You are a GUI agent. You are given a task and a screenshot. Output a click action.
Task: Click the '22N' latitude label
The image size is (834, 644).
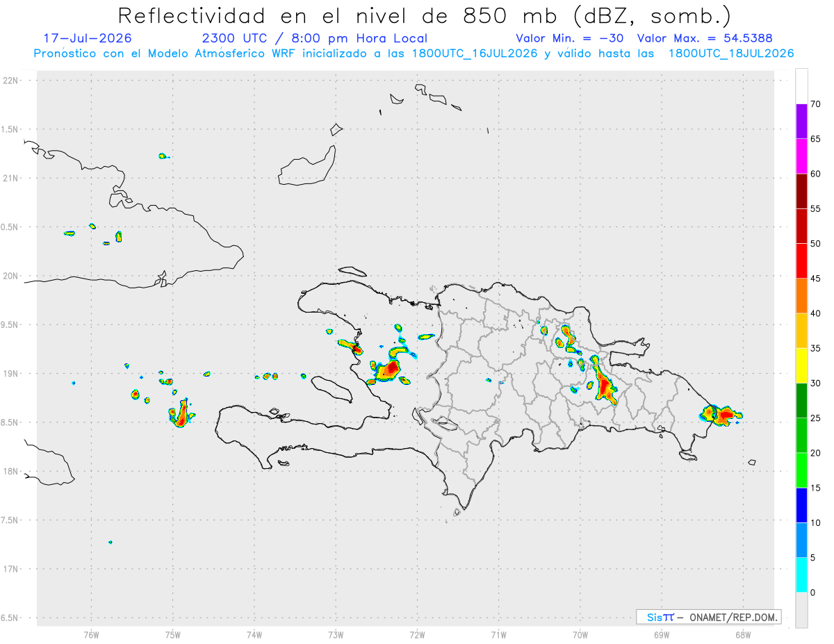[x=12, y=81]
